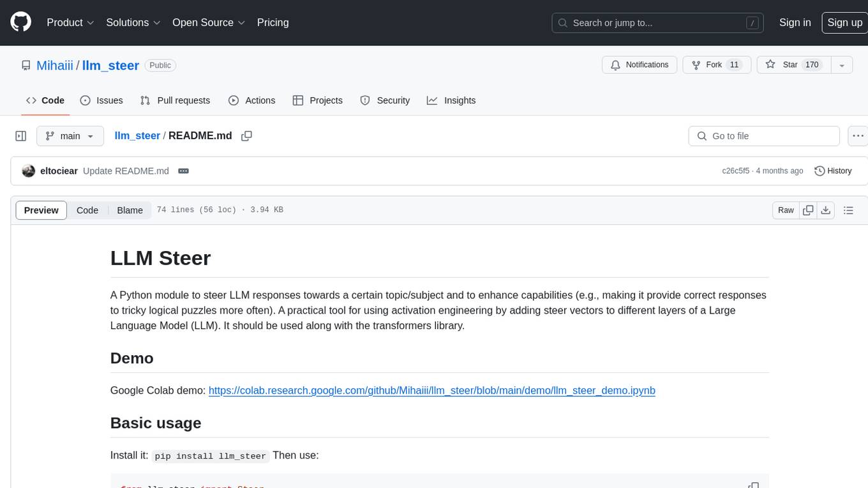Expand the file tree side panel
868x488 pixels.
(21, 136)
